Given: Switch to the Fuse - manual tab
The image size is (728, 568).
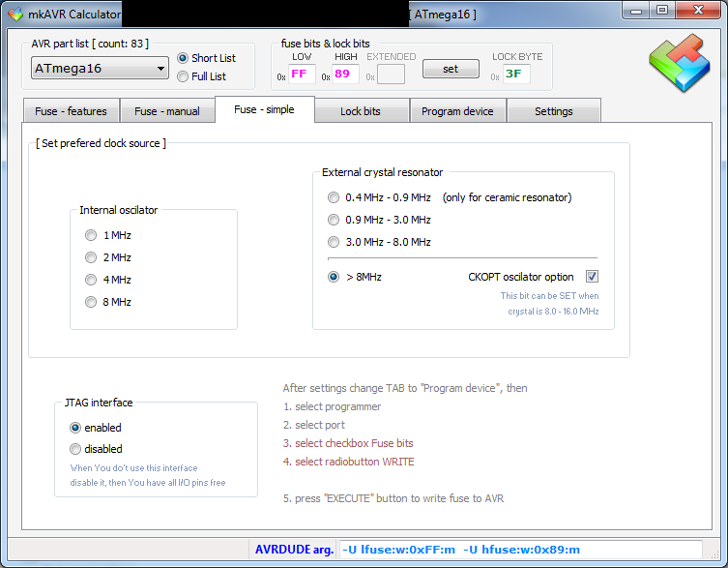Looking at the screenshot, I should [167, 111].
